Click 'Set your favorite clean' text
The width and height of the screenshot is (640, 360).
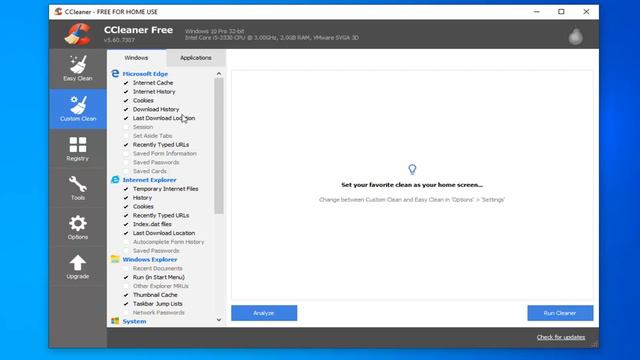pyautogui.click(x=412, y=185)
